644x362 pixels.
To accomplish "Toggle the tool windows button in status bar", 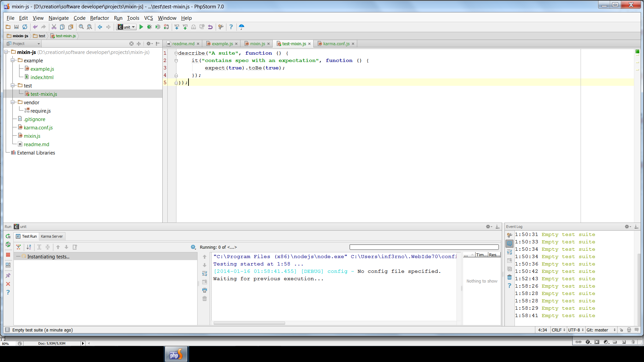I will (7, 330).
